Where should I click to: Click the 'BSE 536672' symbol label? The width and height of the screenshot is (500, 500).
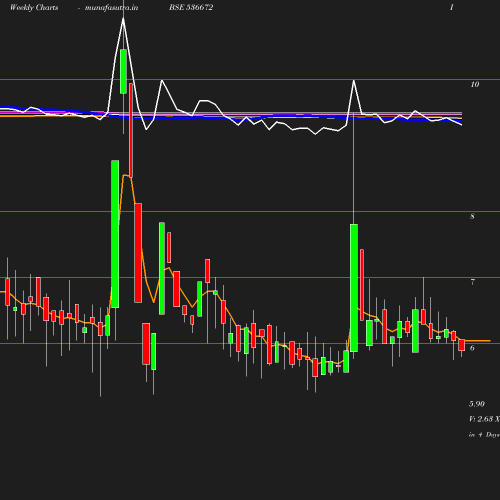191,7
